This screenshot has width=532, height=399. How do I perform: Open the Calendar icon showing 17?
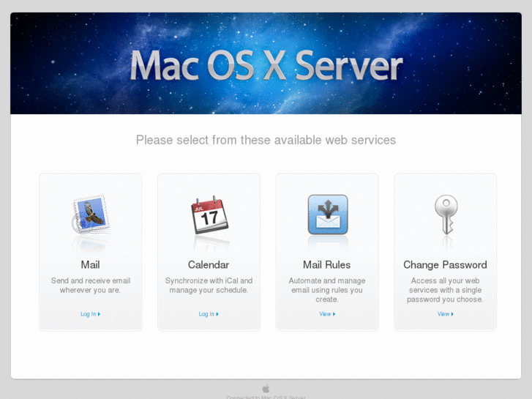(209, 215)
